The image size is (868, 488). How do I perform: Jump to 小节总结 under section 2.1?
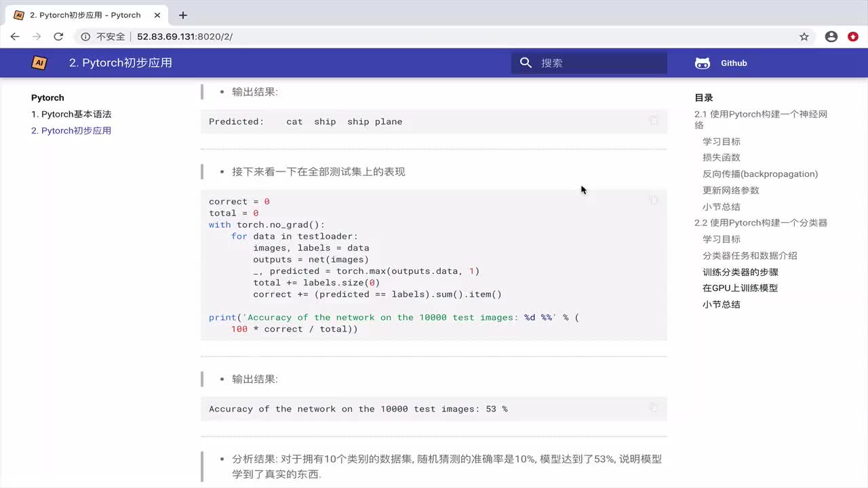[722, 207]
